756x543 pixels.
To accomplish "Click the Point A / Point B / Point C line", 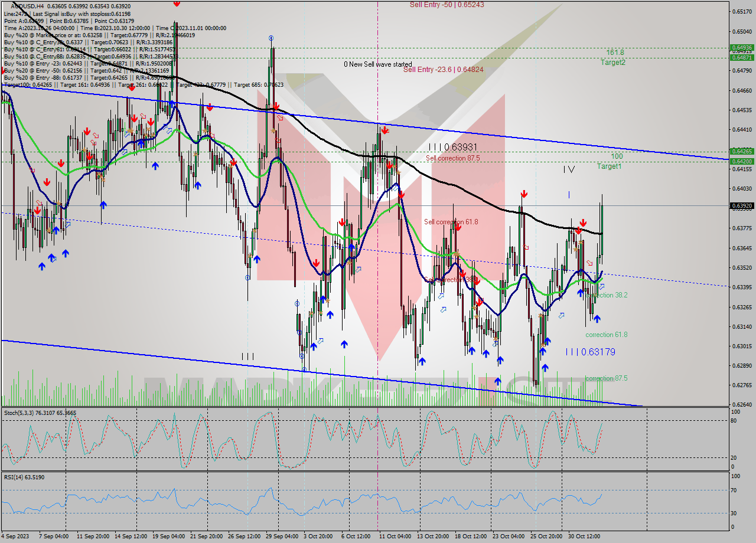I will 69,21.
